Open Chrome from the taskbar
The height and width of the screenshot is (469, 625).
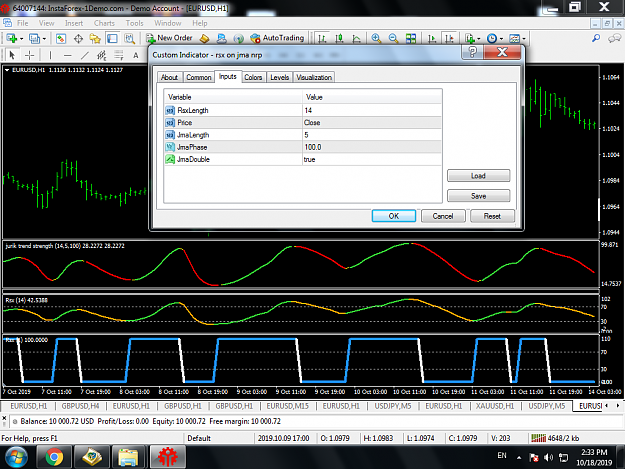point(54,457)
